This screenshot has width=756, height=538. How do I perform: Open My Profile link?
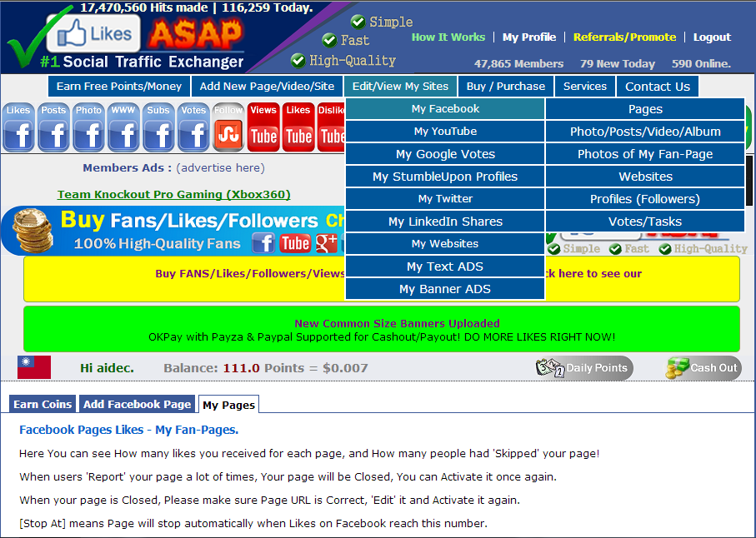tap(529, 37)
